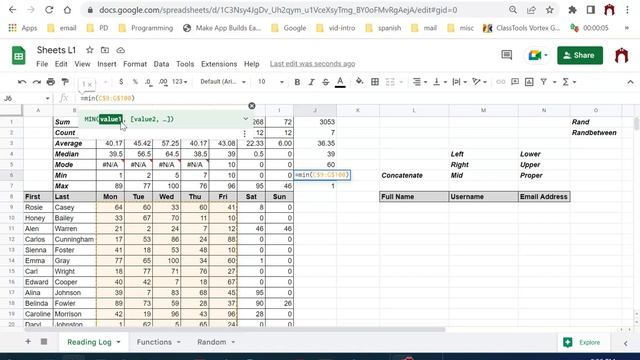Bookmark this page with the star icon

(x=550, y=10)
